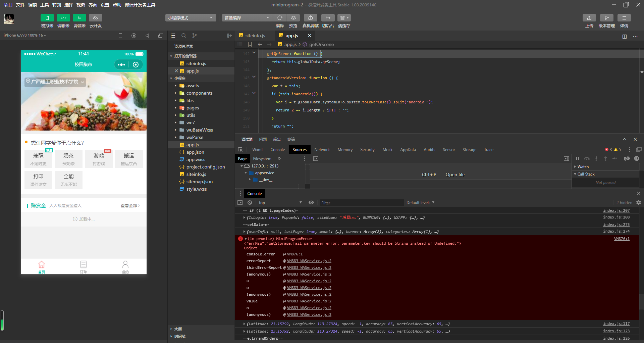Switch to the Console devtools tab
Image resolution: width=644 pixels, height=343 pixels.
coord(277,150)
